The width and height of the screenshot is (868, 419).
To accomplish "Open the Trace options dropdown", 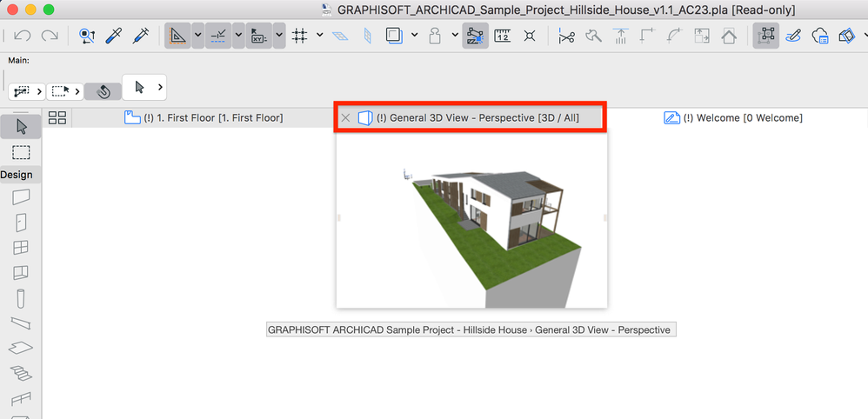I will [x=415, y=36].
